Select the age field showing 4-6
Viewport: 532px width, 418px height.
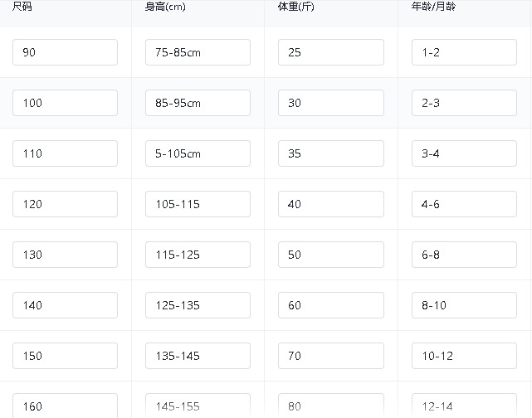[464, 204]
